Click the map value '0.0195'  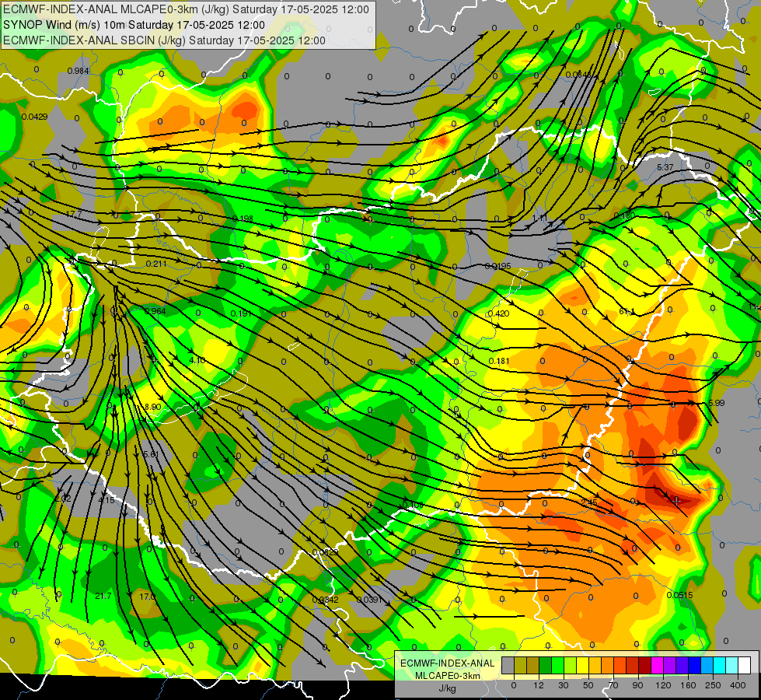(498, 266)
